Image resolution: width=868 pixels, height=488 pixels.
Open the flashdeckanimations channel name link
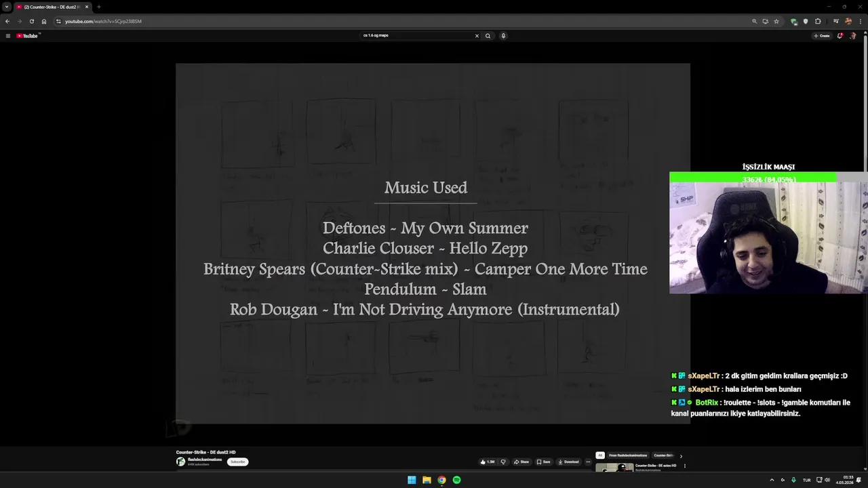pyautogui.click(x=205, y=460)
